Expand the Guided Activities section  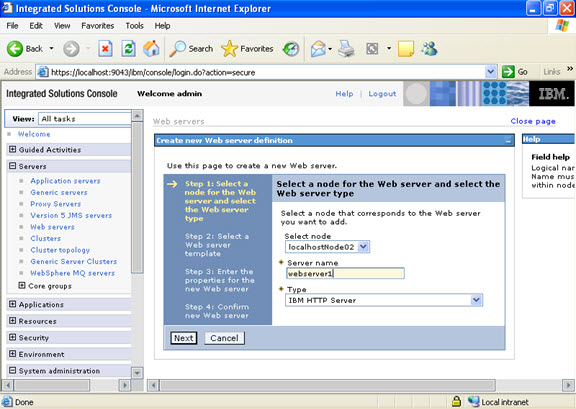pyautogui.click(x=12, y=149)
